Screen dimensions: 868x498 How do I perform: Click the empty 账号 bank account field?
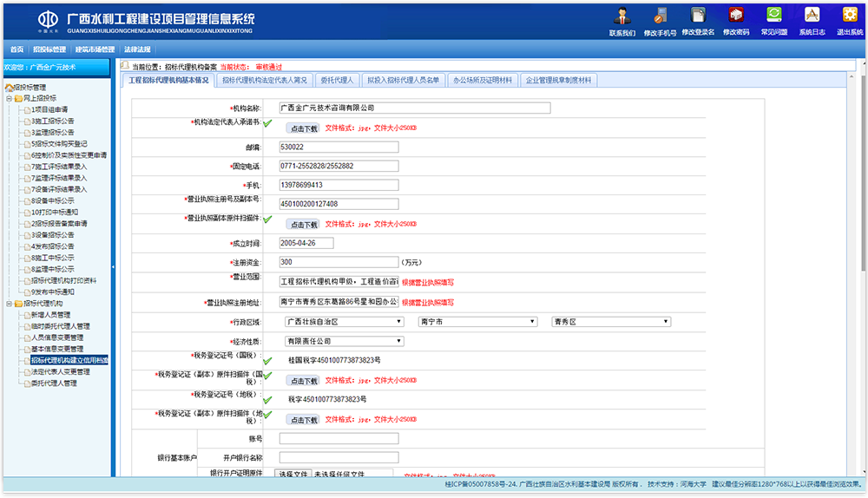point(339,439)
